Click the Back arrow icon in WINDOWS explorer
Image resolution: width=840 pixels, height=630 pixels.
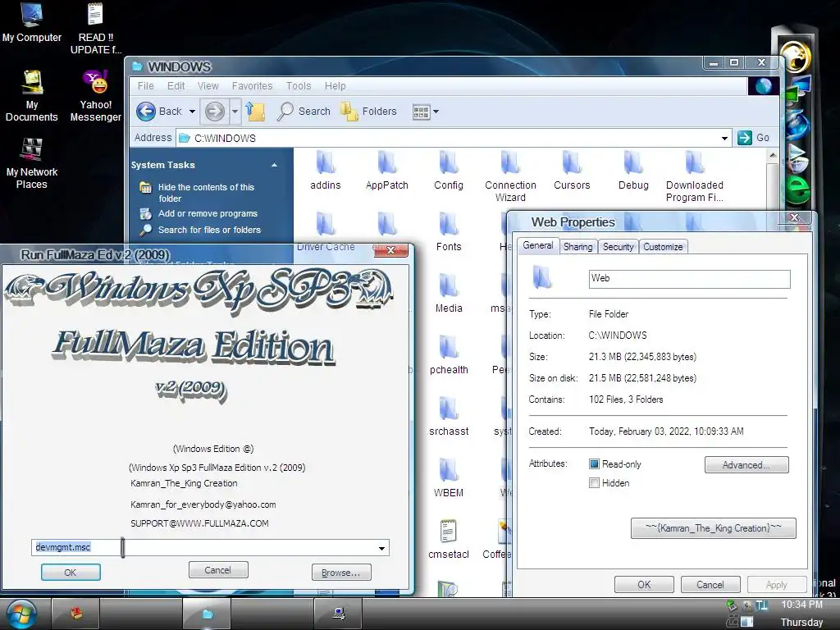146,112
